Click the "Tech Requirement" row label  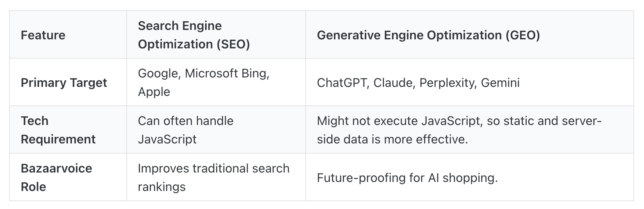click(x=58, y=130)
